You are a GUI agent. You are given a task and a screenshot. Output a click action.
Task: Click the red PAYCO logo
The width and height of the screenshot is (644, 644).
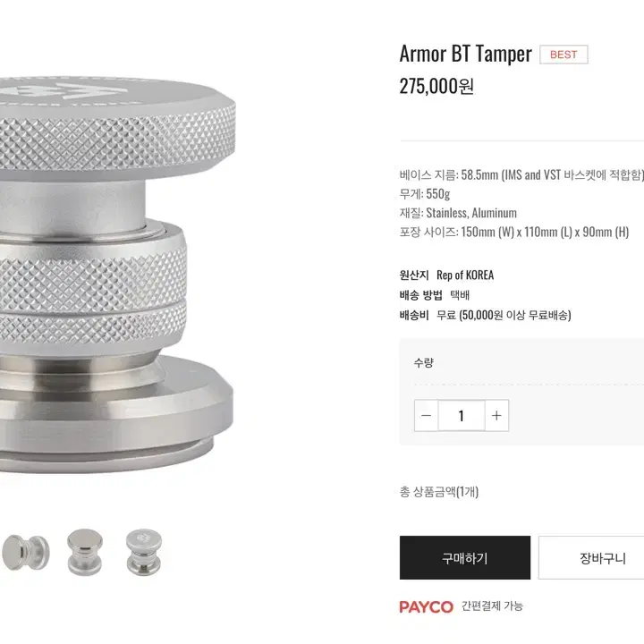coord(427,606)
